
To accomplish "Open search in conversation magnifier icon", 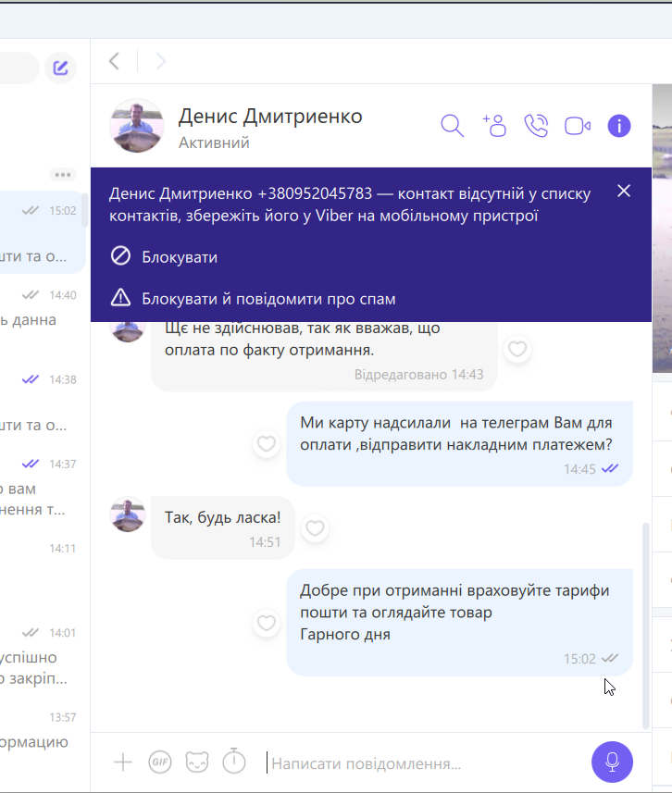I will (452, 126).
